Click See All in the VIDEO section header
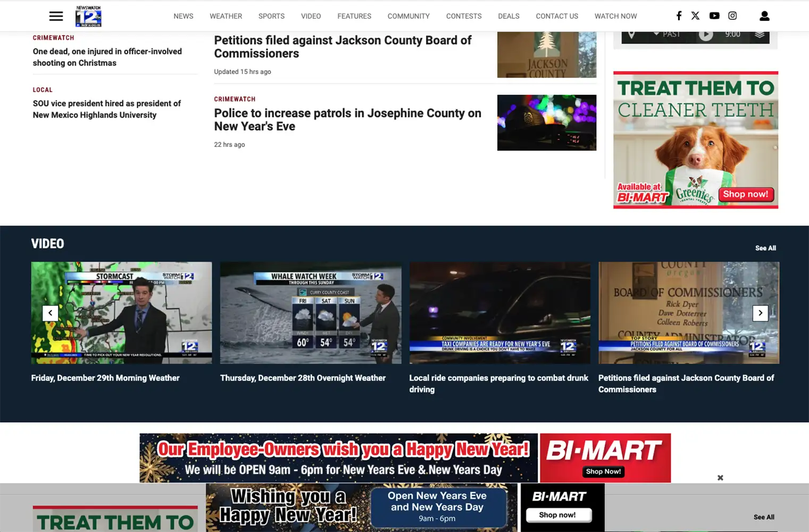Viewport: 809px width, 532px height. pyautogui.click(x=765, y=248)
